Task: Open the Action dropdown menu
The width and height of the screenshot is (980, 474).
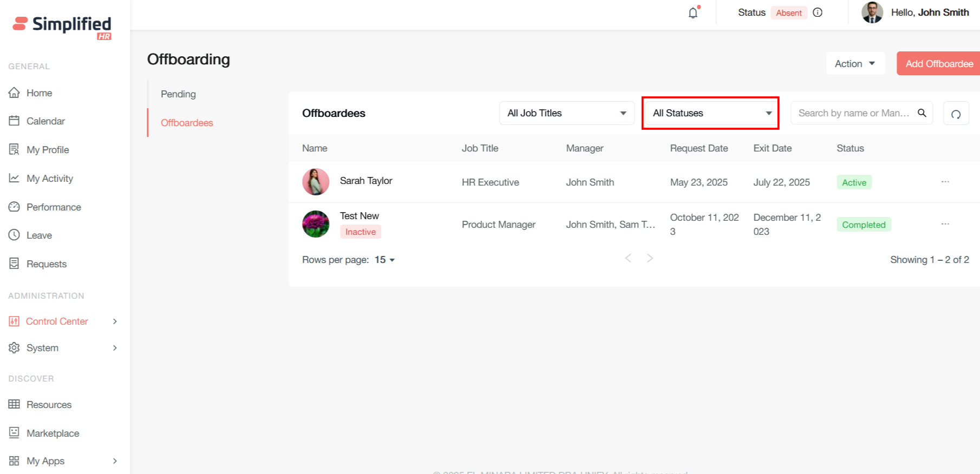Action: (x=855, y=64)
